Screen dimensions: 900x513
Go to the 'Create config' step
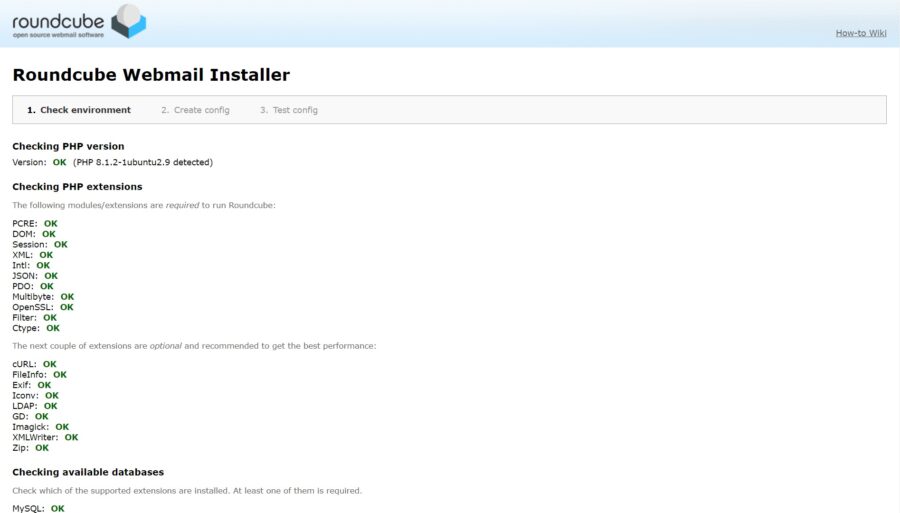click(195, 110)
